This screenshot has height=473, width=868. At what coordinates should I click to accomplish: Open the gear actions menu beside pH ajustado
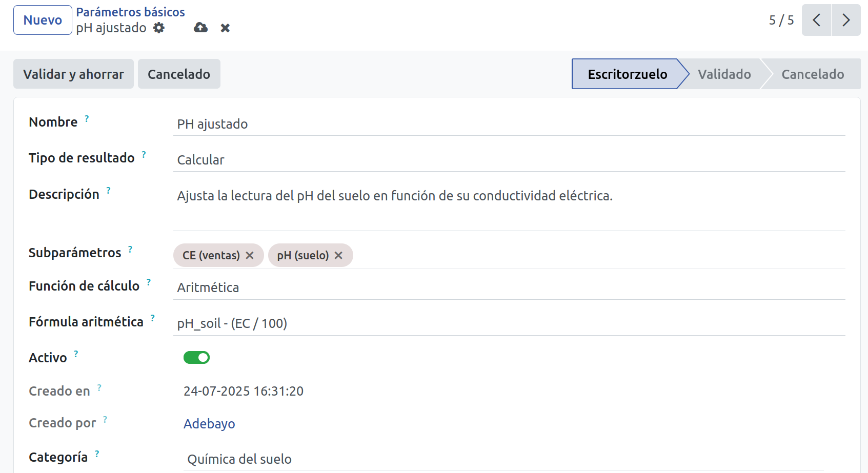[x=159, y=28]
